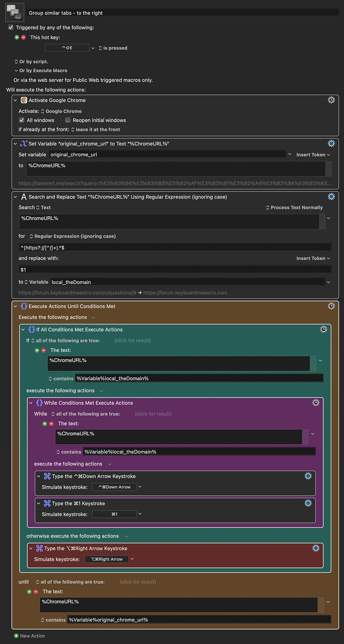The height and width of the screenshot is (644, 344).
Task: Open gear menu for While Conditions Met action
Action: pyautogui.click(x=316, y=403)
